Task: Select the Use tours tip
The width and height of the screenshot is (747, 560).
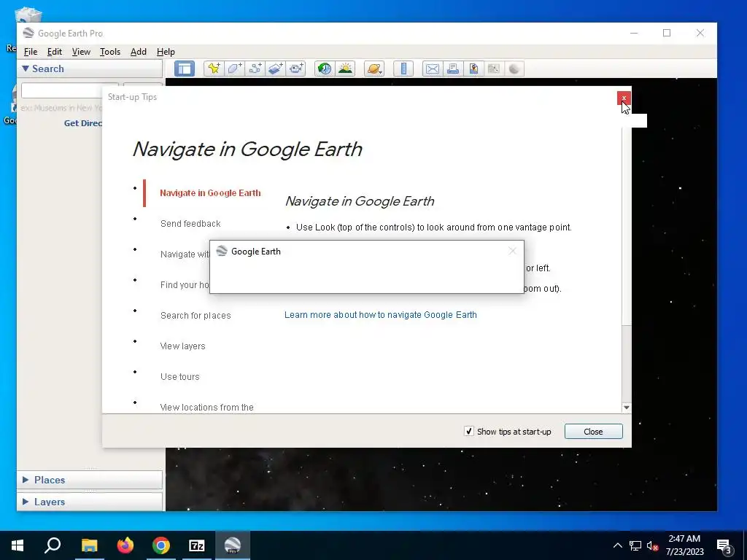Action: pyautogui.click(x=179, y=377)
